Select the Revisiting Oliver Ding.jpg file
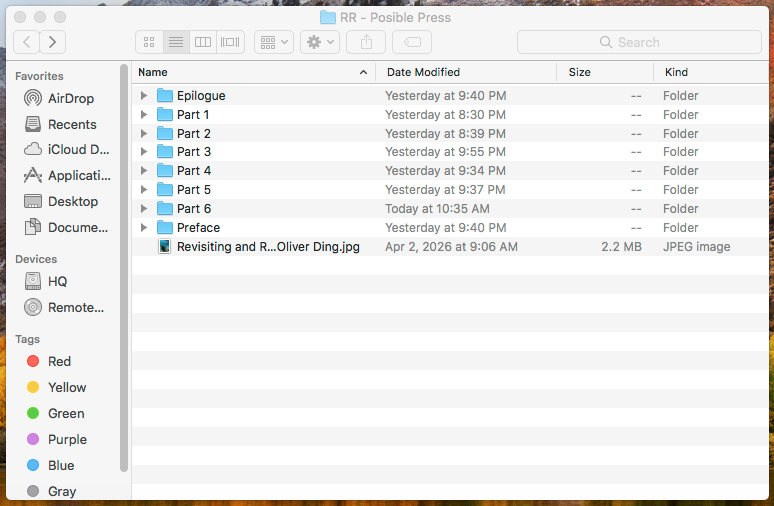Viewport: 774px width, 506px height. point(267,247)
